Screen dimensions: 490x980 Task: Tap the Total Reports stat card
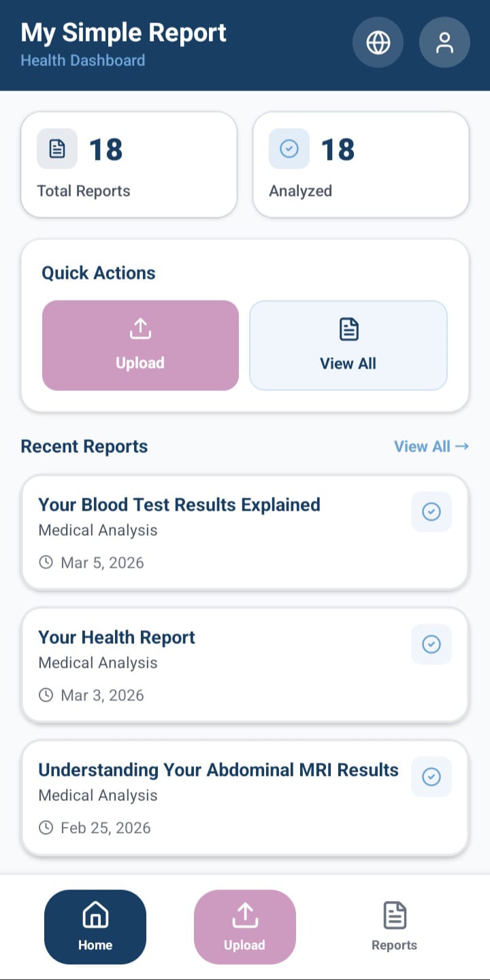point(129,165)
